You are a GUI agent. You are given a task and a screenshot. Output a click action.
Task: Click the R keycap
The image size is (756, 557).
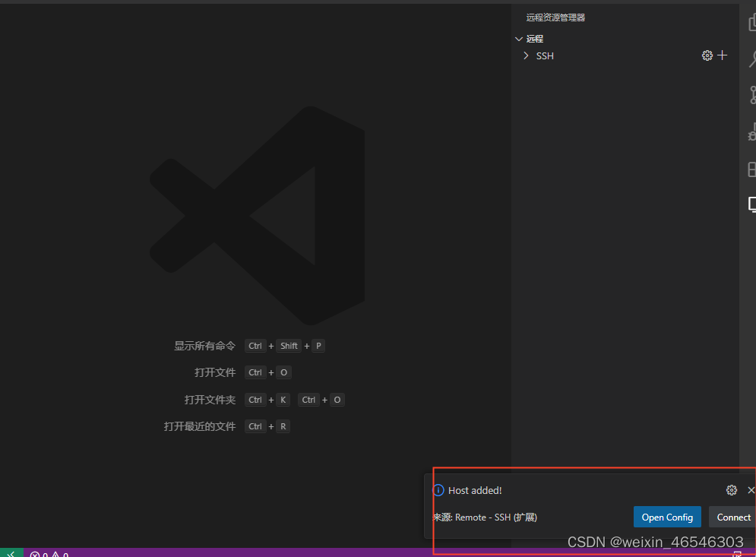283,426
